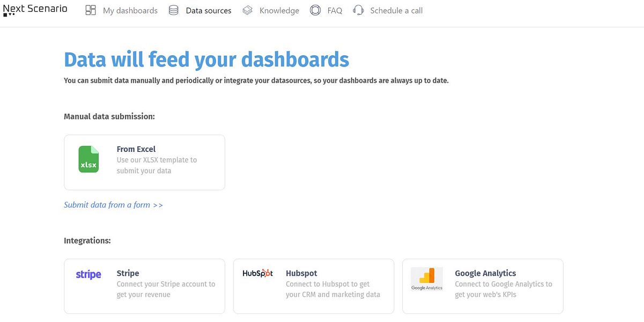Click the FAQ lifebuoy icon

[x=315, y=10]
